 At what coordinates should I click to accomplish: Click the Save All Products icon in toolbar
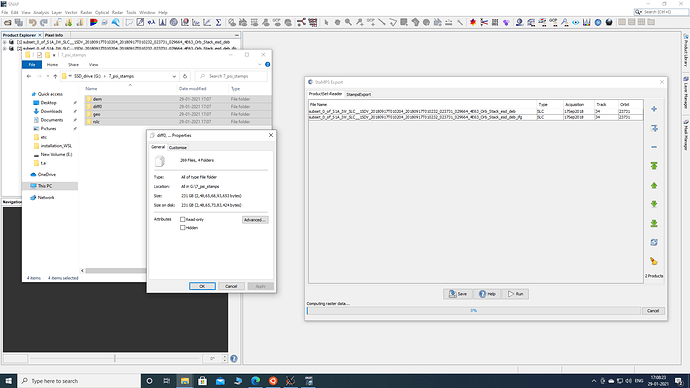tap(19, 22)
